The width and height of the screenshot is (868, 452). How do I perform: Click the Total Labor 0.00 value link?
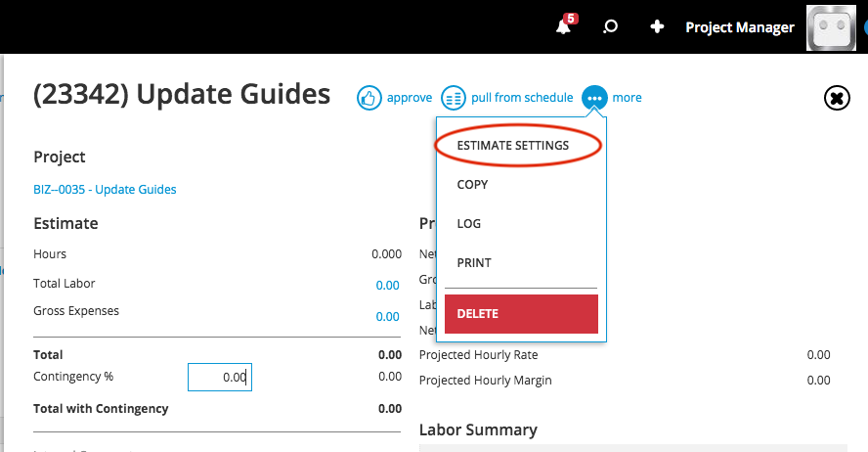tap(387, 286)
